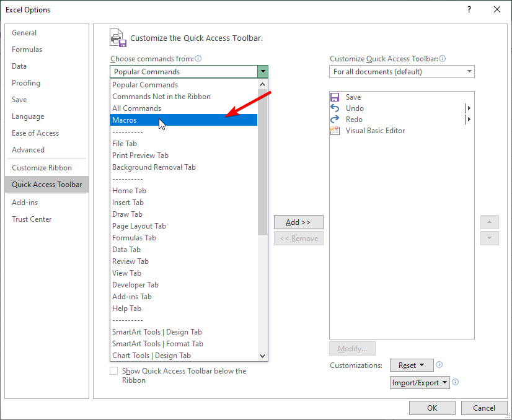Select Home Tab option
This screenshot has width=512, height=420.
(x=184, y=191)
